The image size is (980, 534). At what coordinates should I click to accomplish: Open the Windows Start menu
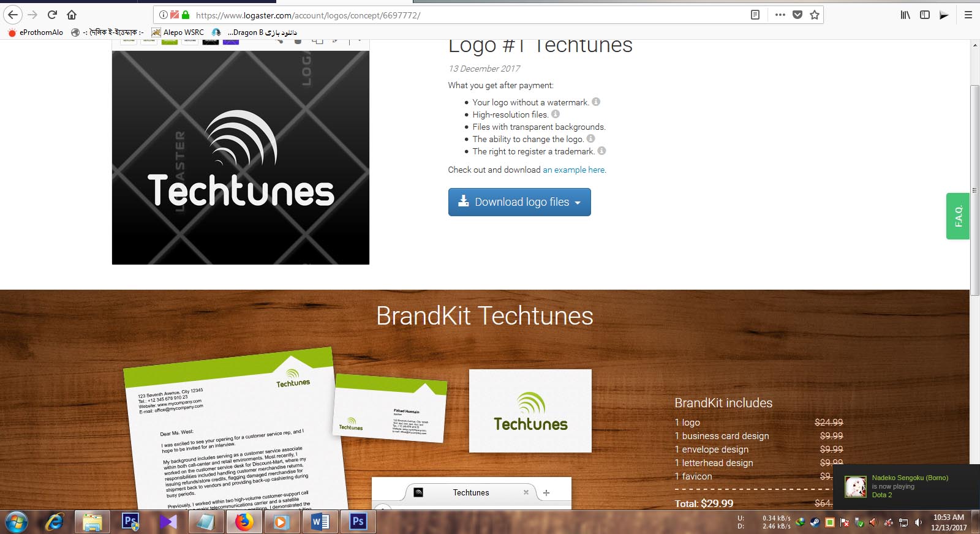point(16,522)
